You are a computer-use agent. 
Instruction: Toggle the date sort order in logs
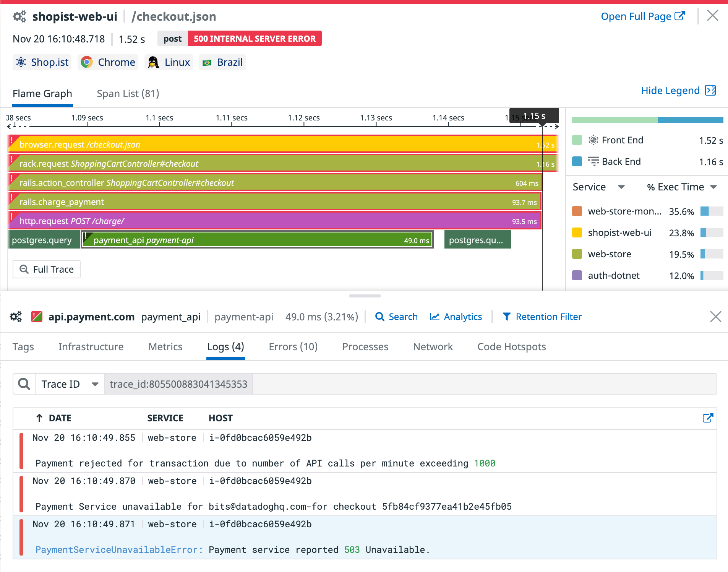click(x=39, y=418)
